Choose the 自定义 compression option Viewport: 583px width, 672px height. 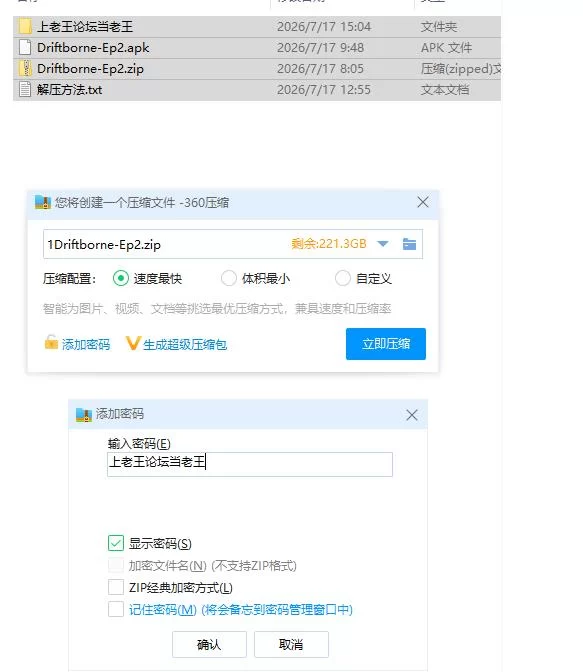(x=343, y=278)
